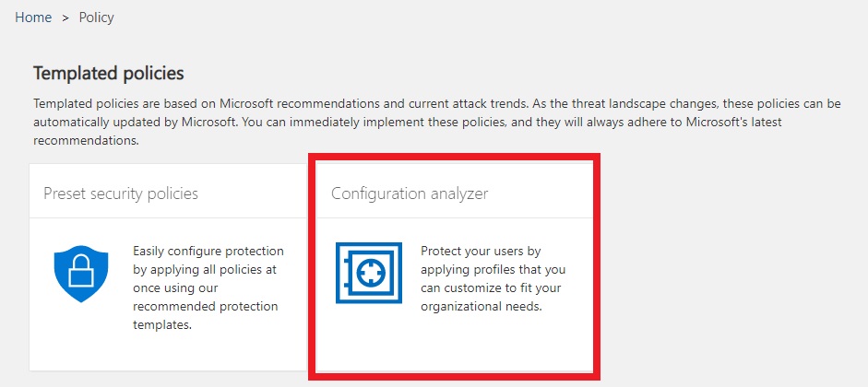Click the Configuration analyzer safe icon
Image resolution: width=868 pixels, height=387 pixels.
369,275
